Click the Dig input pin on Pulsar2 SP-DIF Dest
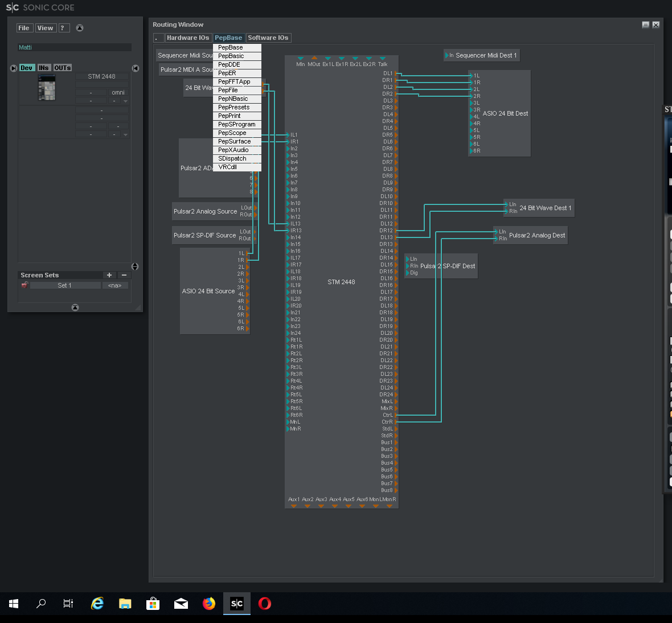 408,273
